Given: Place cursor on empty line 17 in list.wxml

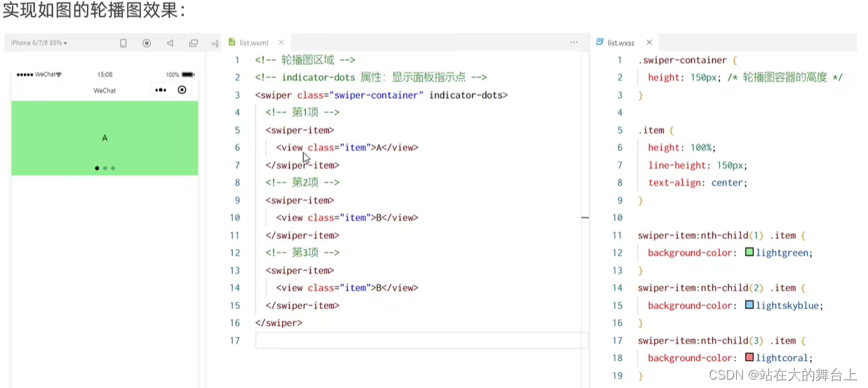Looking at the screenshot, I should click(421, 340).
